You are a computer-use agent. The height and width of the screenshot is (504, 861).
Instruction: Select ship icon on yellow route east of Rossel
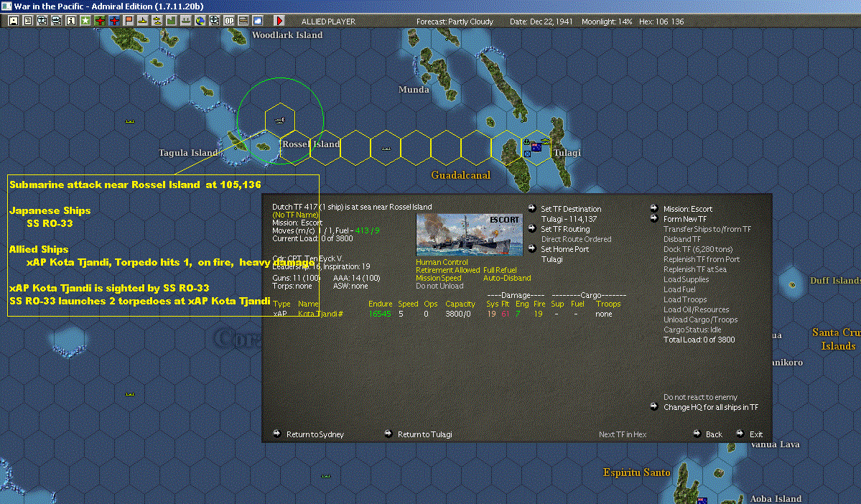coord(386,148)
